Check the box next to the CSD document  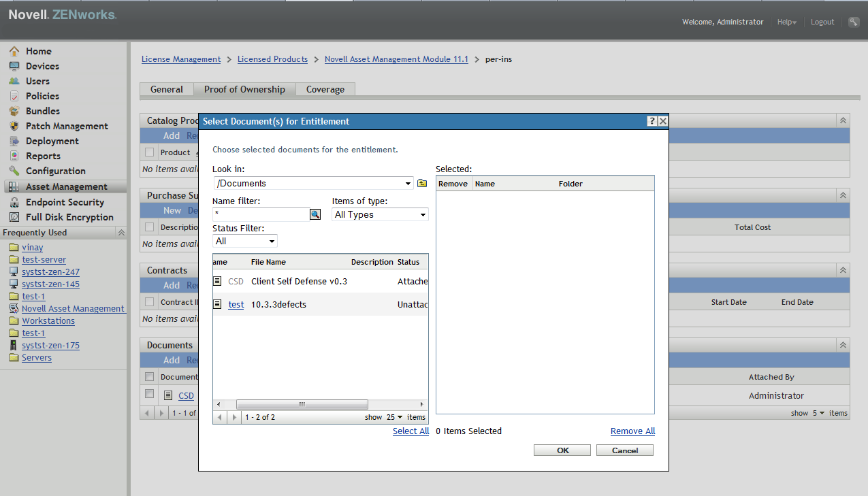pyautogui.click(x=148, y=394)
